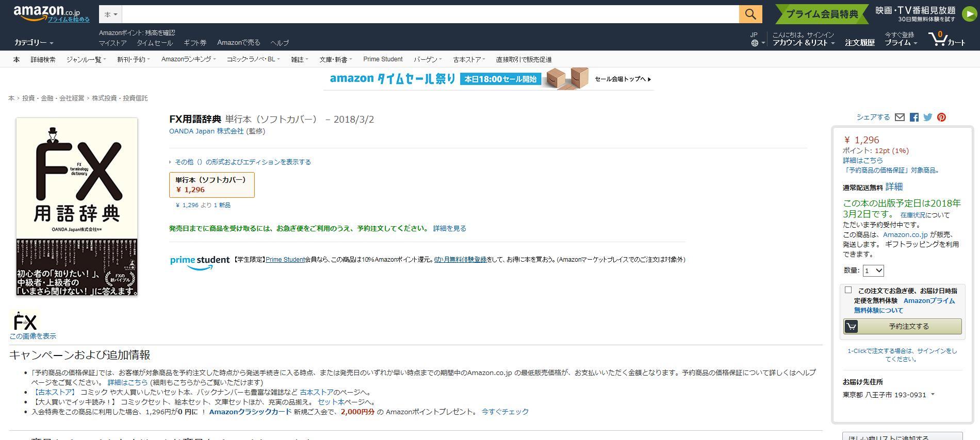Enable the お急ぎ便 free trial checkbox
Screen dimensions: 980x440
(848, 290)
